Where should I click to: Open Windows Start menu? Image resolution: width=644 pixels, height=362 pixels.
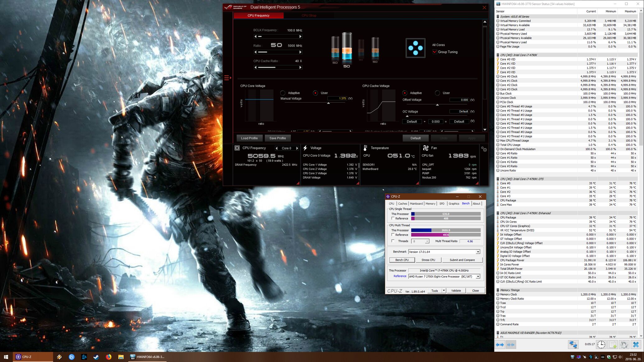[x=6, y=357]
